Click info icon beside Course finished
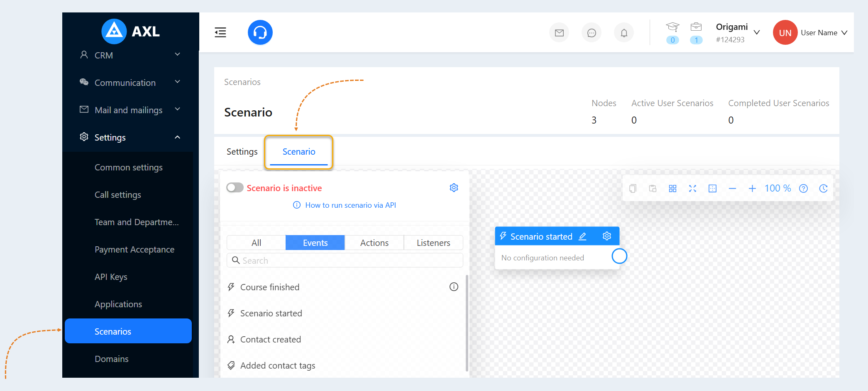The image size is (868, 391). (454, 287)
